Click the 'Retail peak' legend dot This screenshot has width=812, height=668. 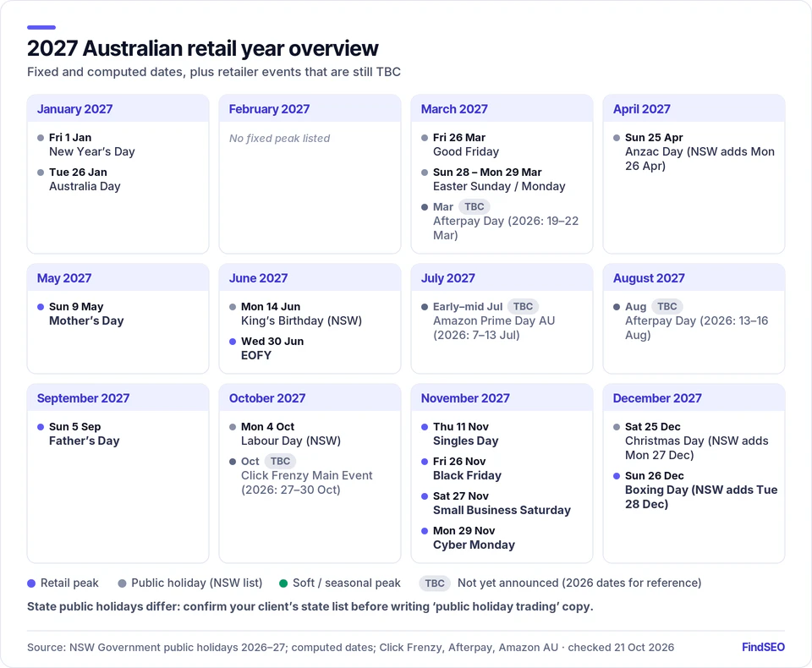pyautogui.click(x=31, y=583)
